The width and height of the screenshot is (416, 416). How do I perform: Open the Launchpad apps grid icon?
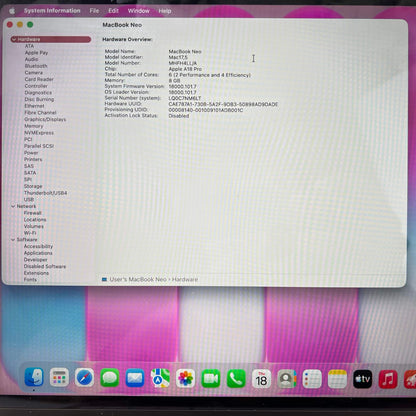click(x=59, y=378)
